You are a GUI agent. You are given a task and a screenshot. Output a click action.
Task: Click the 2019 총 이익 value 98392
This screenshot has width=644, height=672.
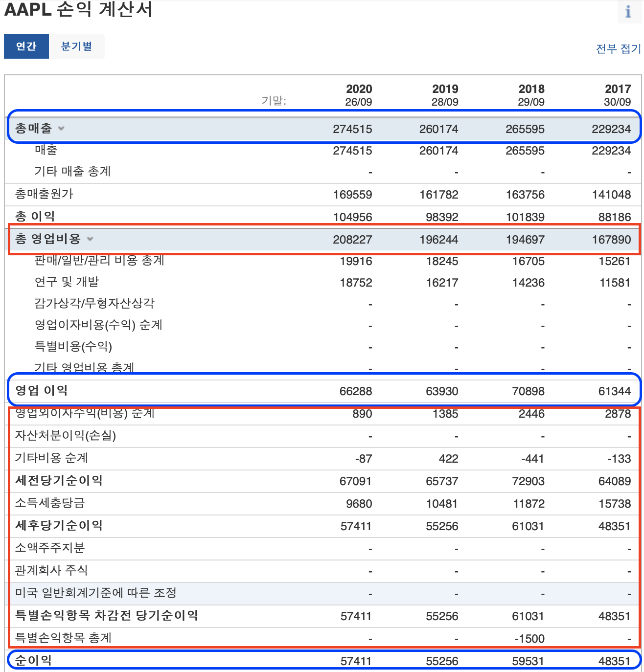[x=442, y=217]
